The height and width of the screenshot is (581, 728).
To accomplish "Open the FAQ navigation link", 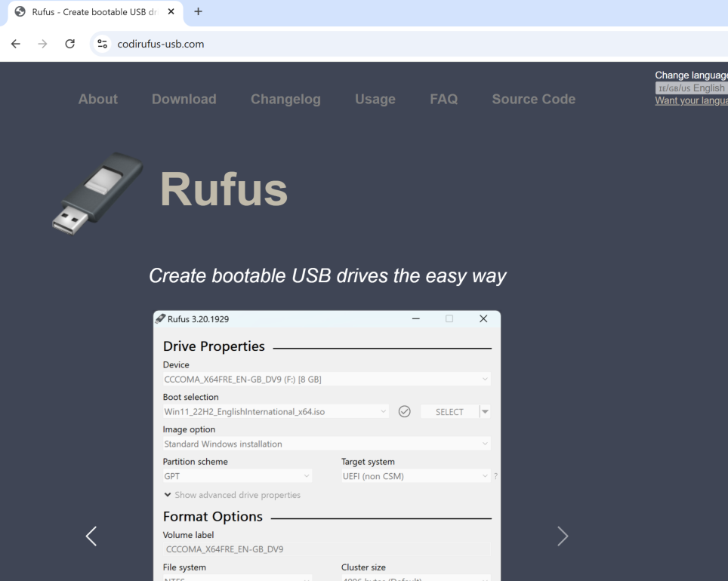I will click(x=443, y=99).
